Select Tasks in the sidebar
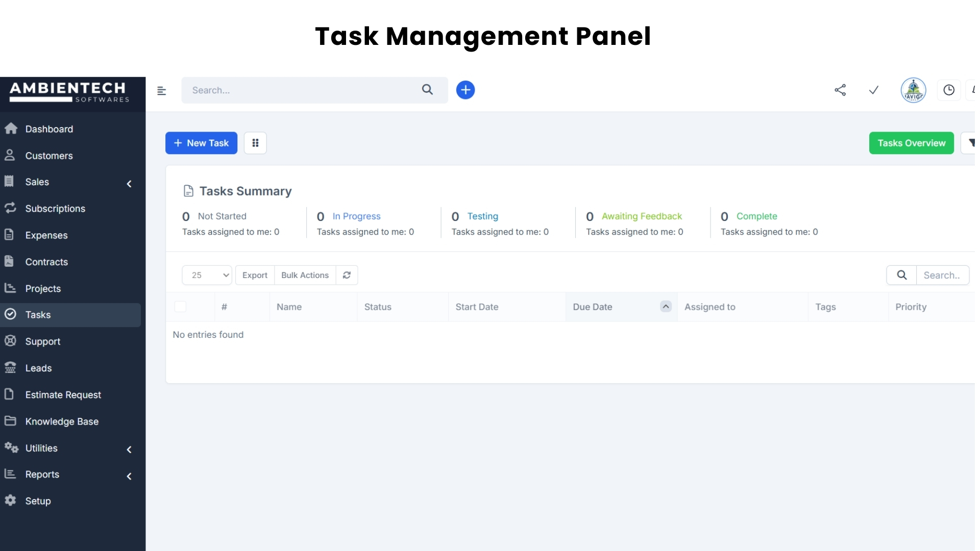The image size is (980, 551). click(38, 314)
